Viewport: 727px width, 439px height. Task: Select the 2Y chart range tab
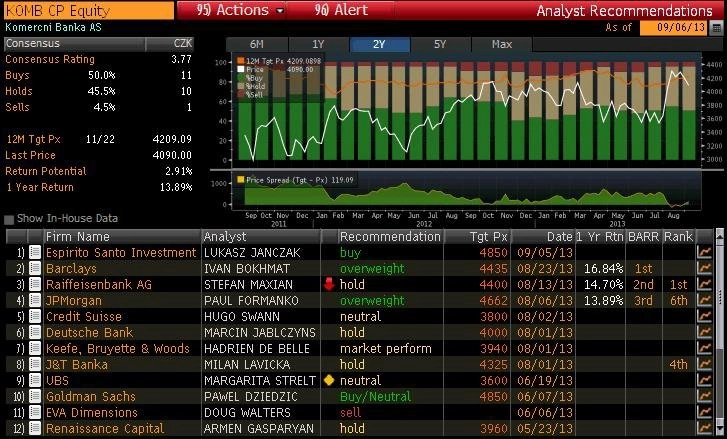(x=379, y=44)
